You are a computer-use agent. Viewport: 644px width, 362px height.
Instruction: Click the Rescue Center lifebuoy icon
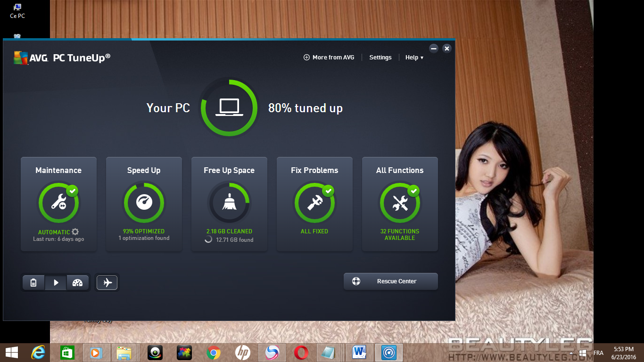point(356,281)
